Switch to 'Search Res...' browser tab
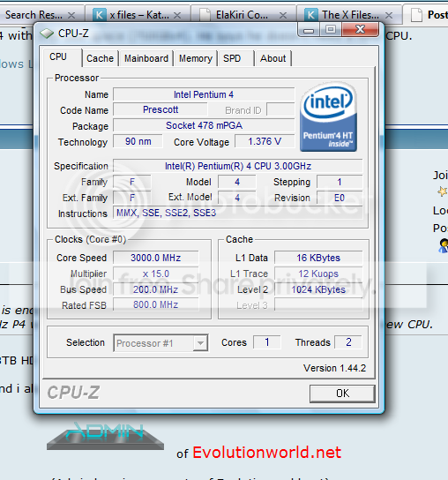The height and width of the screenshot is (480, 448). click(34, 15)
